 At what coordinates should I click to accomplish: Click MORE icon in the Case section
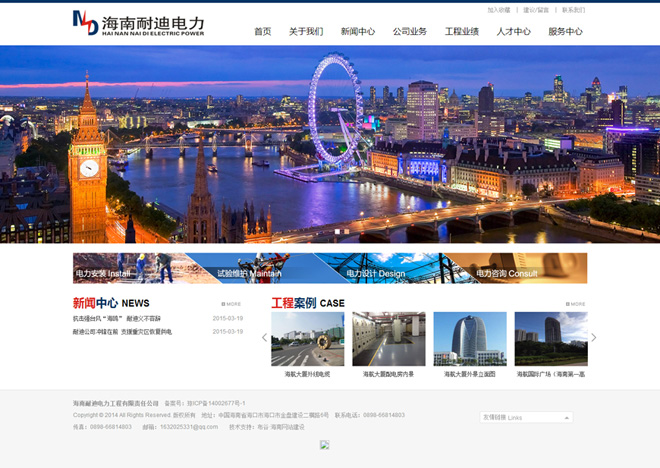575,304
